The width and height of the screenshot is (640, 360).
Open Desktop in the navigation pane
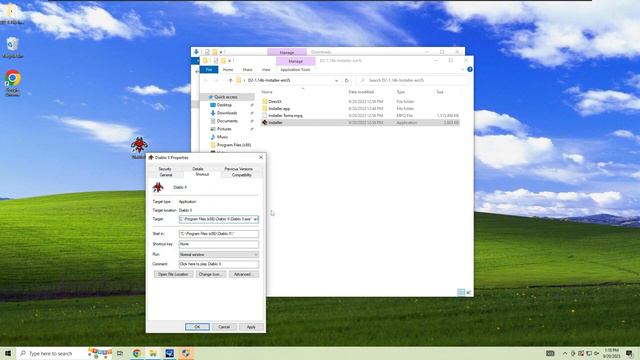[224, 105]
